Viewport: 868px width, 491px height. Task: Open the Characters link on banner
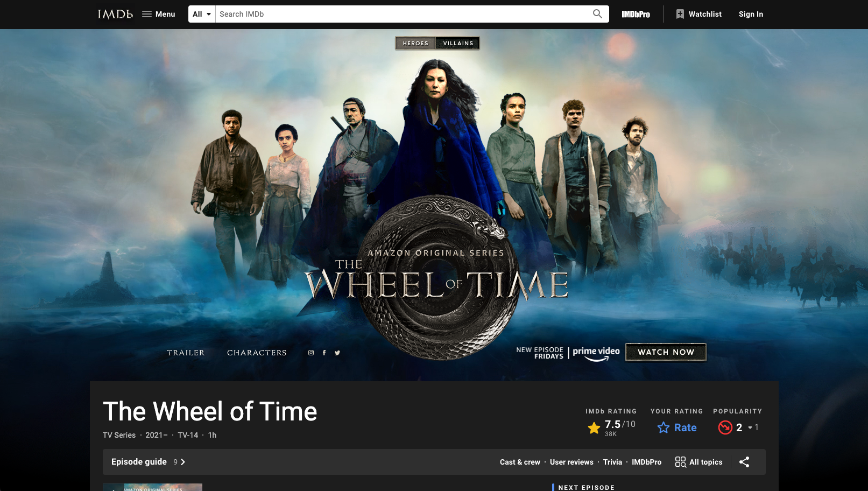pos(257,353)
